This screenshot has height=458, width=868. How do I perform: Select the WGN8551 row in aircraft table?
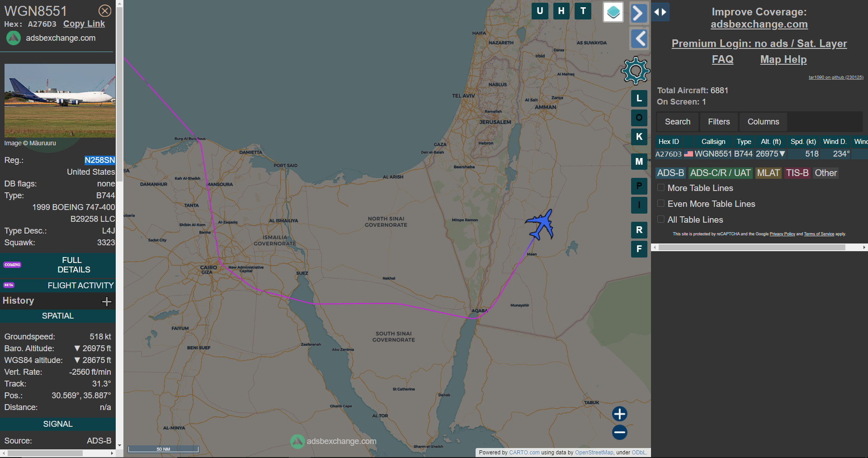point(761,154)
